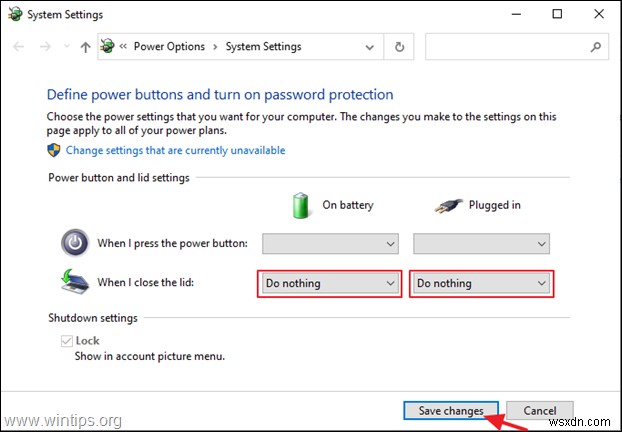Click the power button icon
Screen dimensions: 622x432
(x=75, y=243)
